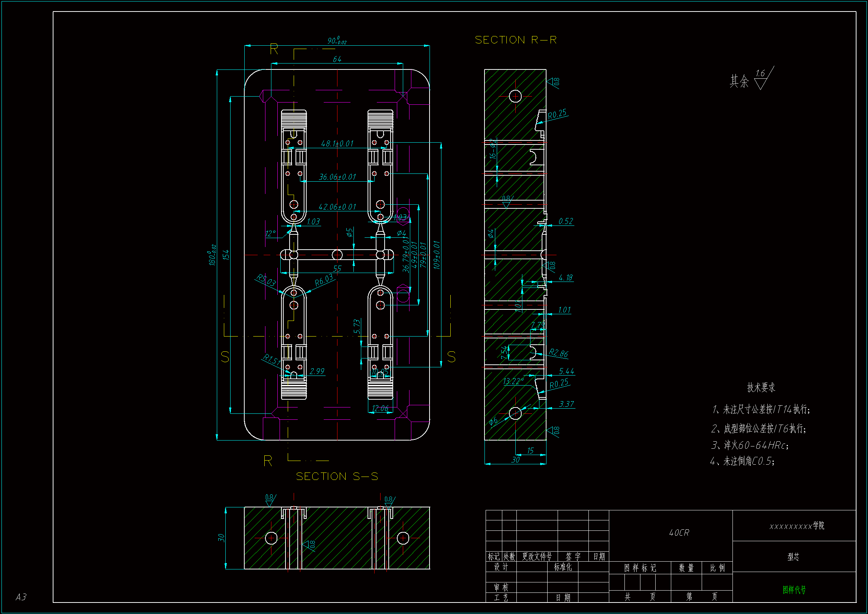
Task: Click the 42.06±0.01 dimension text
Action: click(337, 207)
